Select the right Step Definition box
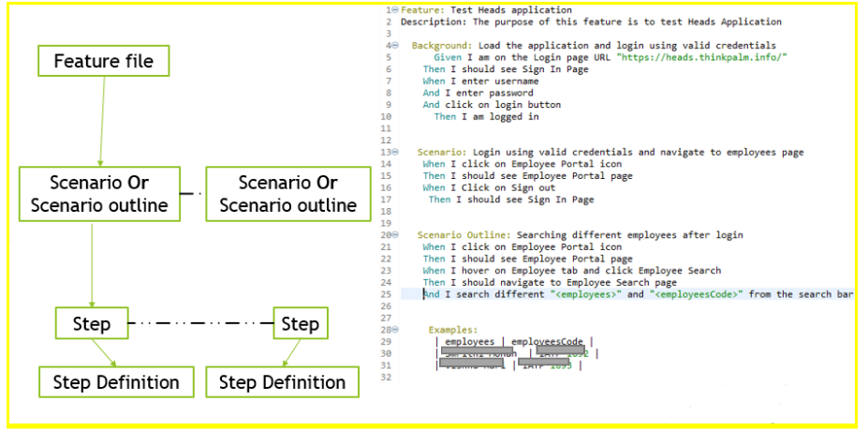 point(282,381)
